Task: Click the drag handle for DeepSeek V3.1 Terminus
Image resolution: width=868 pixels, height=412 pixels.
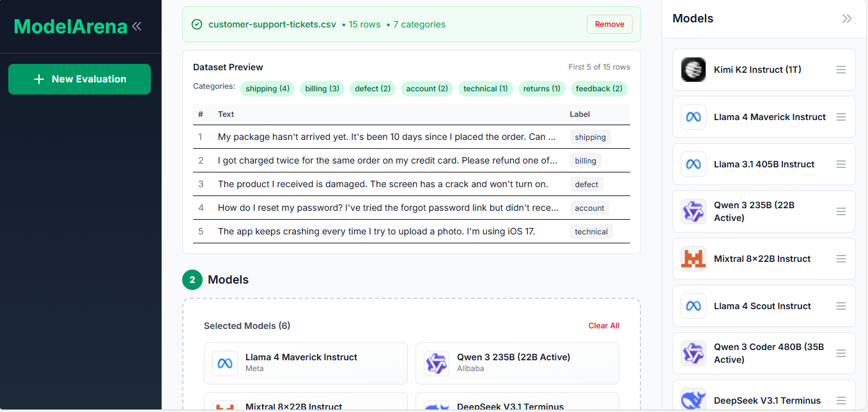Action: coord(841,401)
